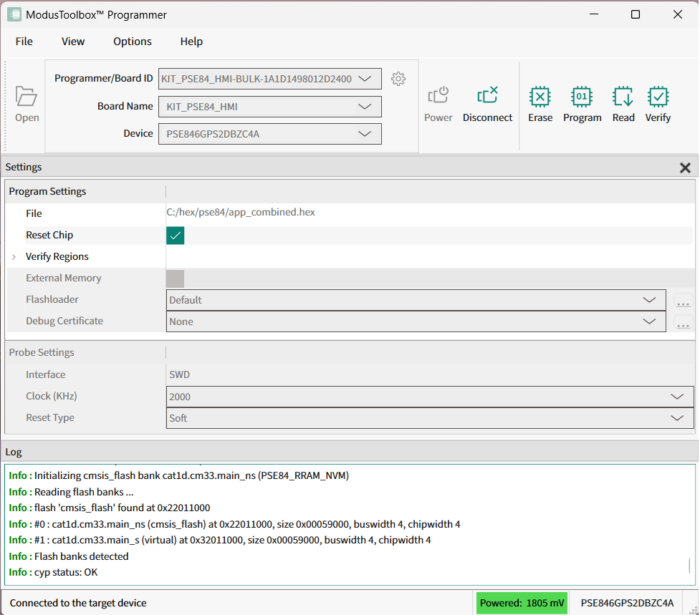Click the status bar resize grip

693,610
